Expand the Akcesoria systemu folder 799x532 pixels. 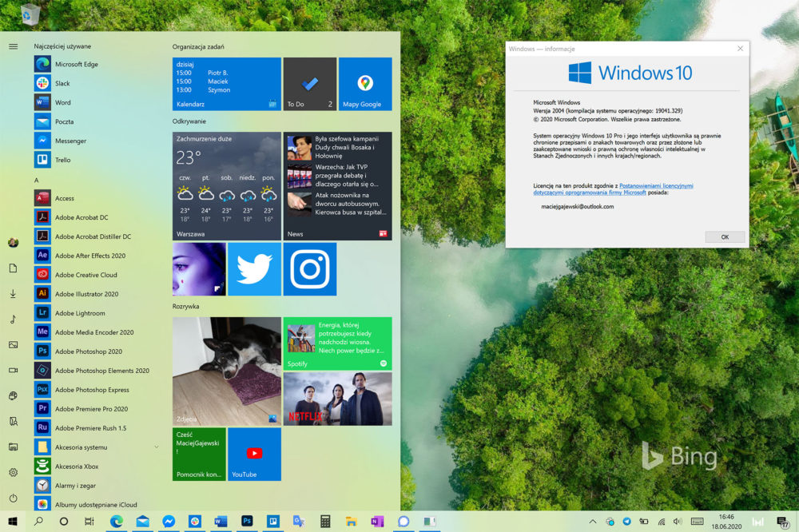coord(97,447)
